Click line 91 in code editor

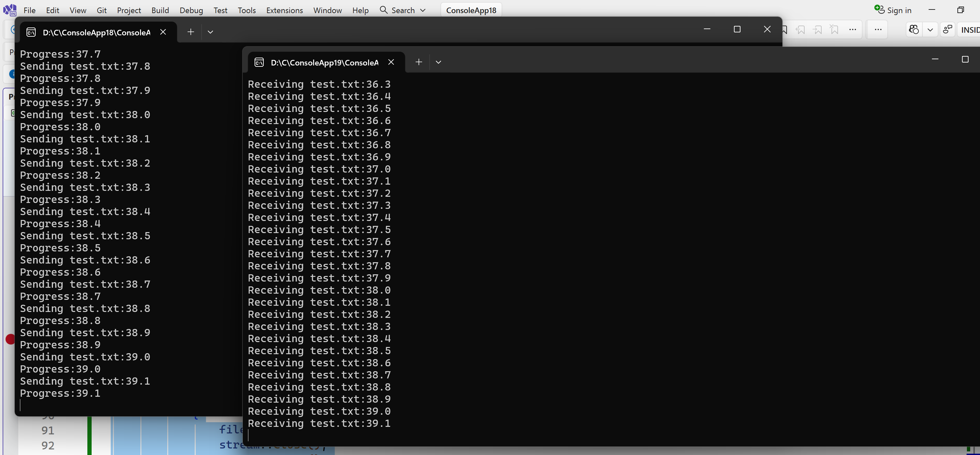pos(47,430)
